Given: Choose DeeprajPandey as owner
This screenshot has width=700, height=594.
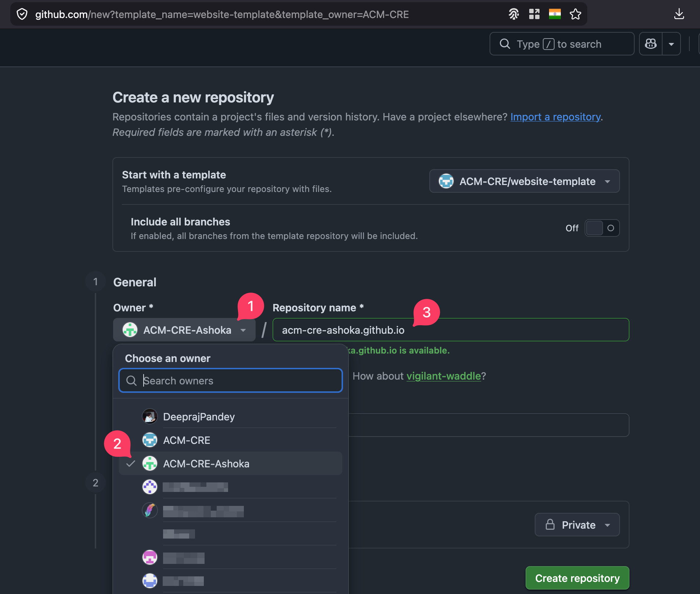Looking at the screenshot, I should point(231,417).
